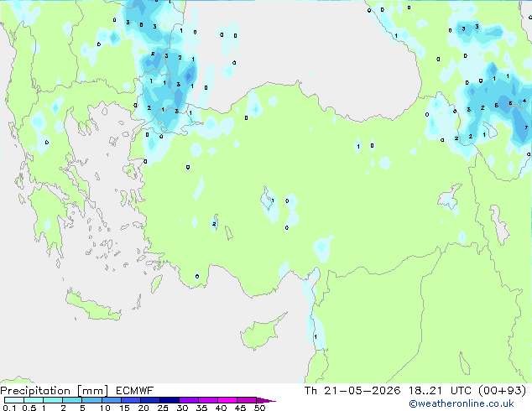Click the 'Th 21-05-2026' date text

352,391
